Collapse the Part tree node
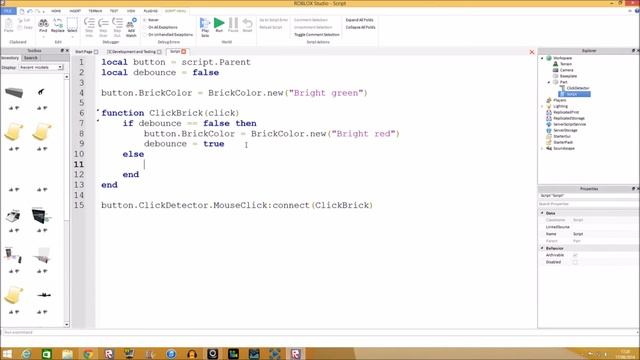Screen dimensions: 640x360 coord(549,82)
